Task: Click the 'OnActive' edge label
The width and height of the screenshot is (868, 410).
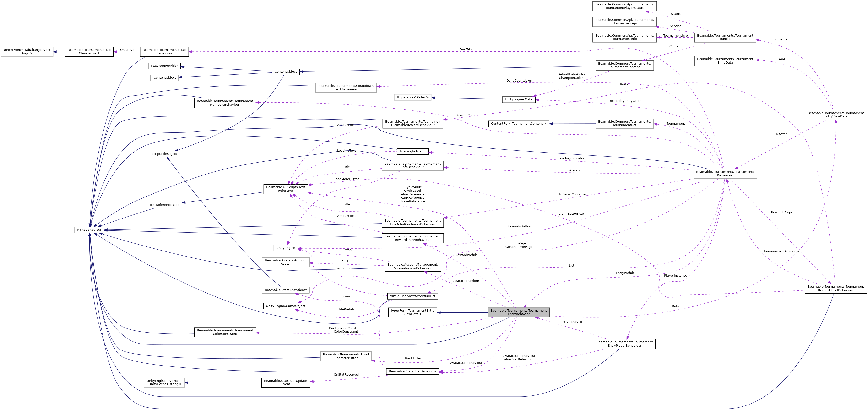Action: [x=127, y=50]
